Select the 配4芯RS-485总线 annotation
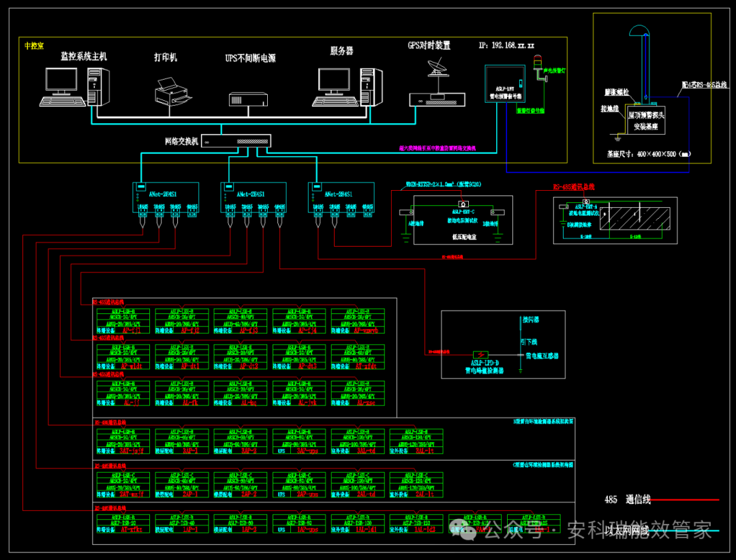736x560 pixels. pos(704,85)
